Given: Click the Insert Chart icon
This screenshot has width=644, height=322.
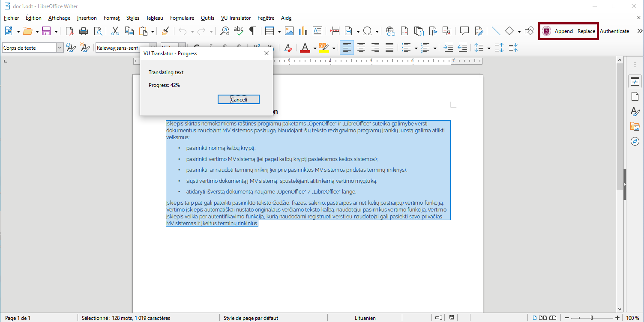Looking at the screenshot, I should (303, 31).
